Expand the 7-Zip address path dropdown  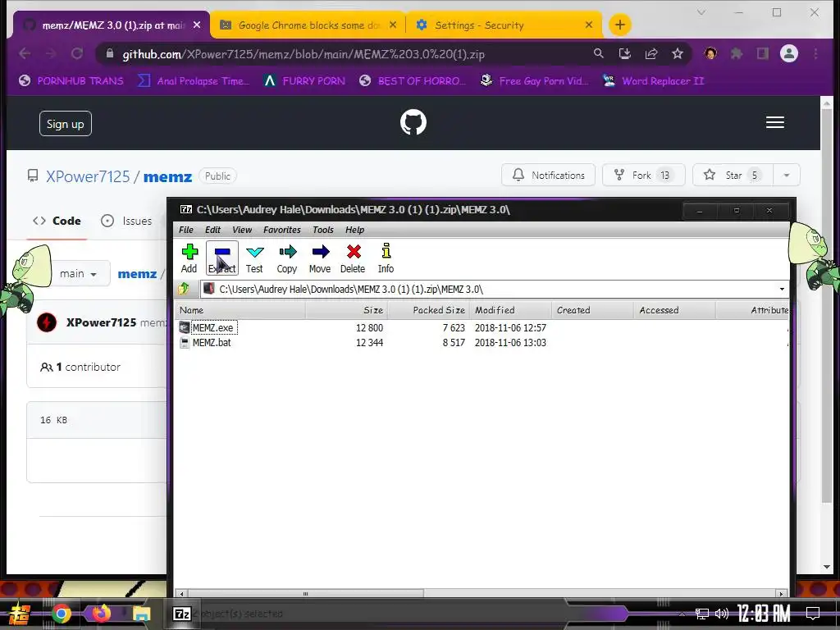[782, 290]
